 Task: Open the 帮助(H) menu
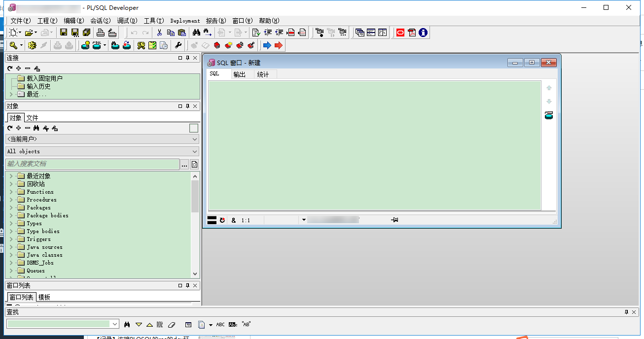click(269, 21)
